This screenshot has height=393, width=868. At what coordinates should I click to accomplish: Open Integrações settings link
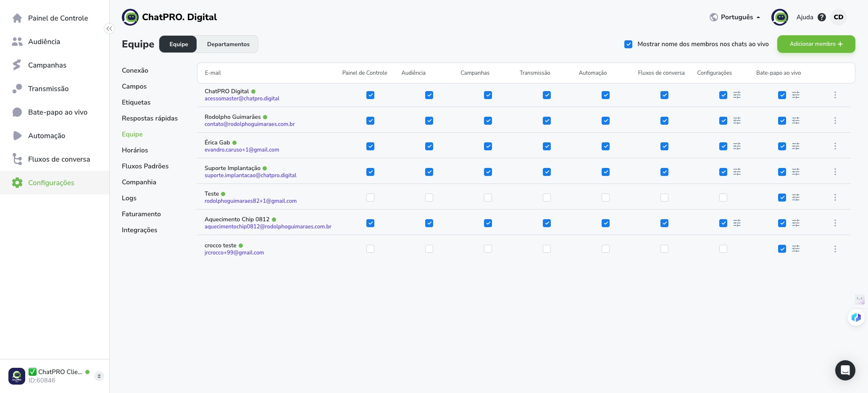[x=139, y=230]
